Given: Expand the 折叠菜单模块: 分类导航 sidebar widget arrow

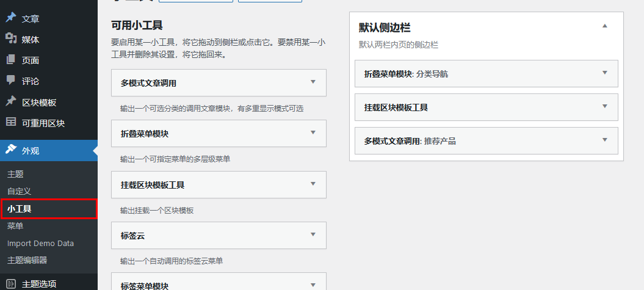Looking at the screenshot, I should coord(604,73).
